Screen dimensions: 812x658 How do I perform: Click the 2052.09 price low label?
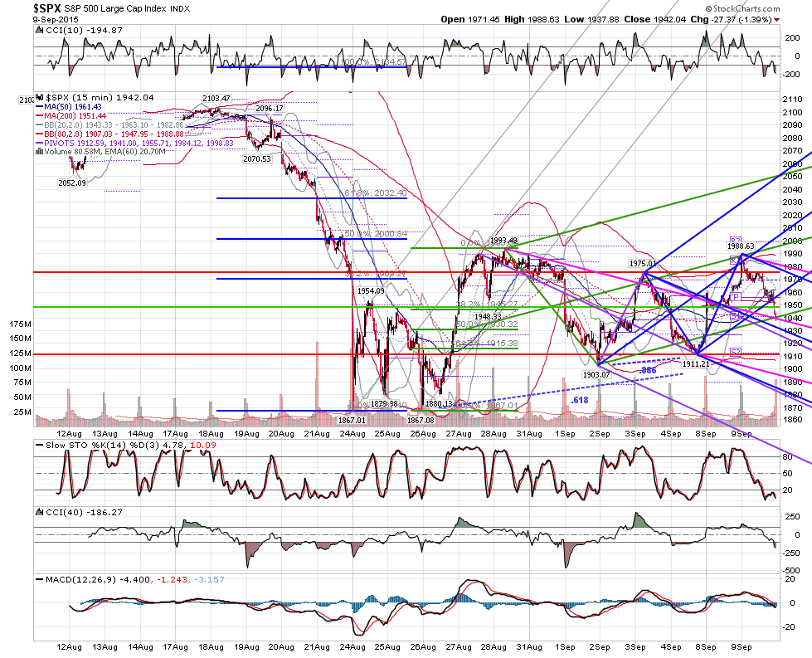(x=72, y=183)
